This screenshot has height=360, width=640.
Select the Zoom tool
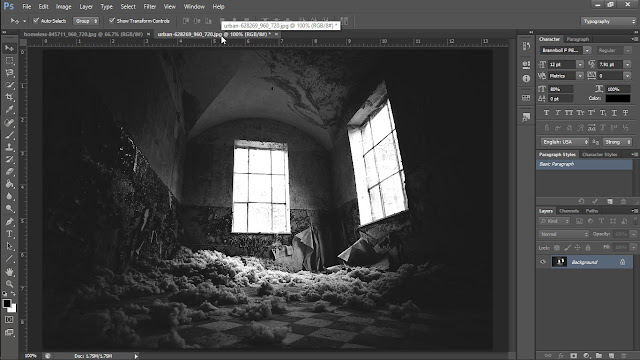click(x=9, y=284)
